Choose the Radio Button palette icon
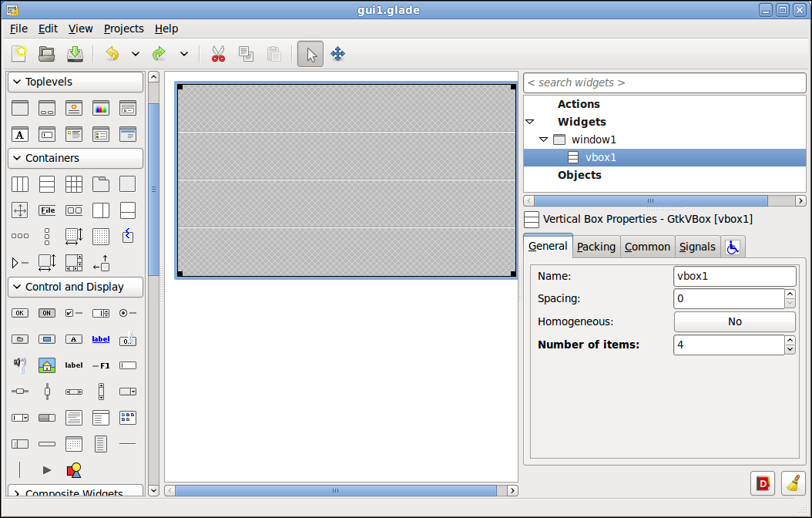The image size is (812, 518). point(128,313)
